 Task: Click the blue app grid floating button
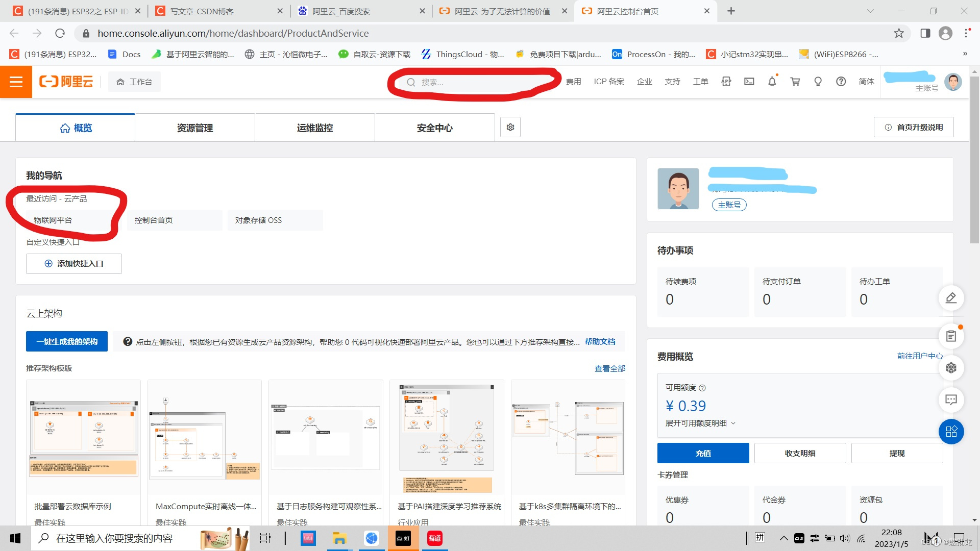click(951, 432)
